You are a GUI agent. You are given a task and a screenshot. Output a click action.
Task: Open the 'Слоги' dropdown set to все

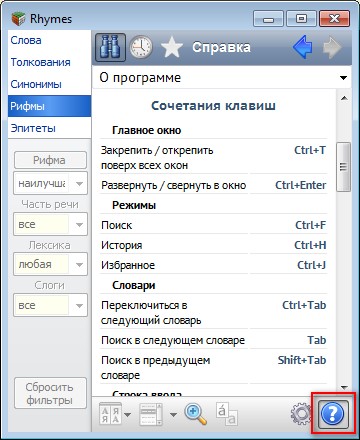50,305
